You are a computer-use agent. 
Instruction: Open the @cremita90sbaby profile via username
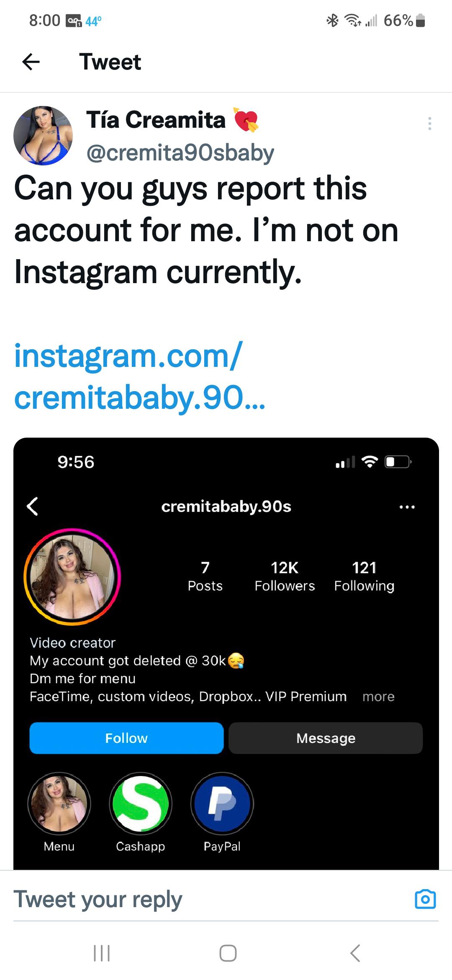180,152
